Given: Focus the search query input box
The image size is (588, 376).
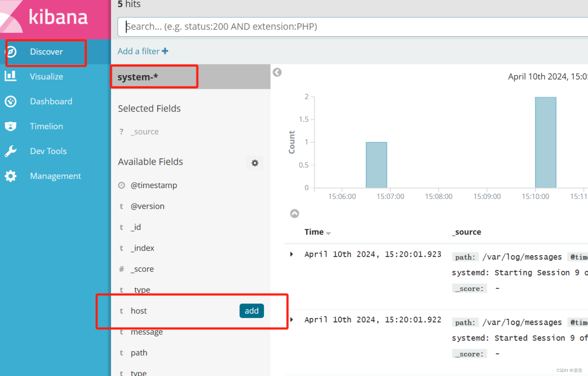Looking at the screenshot, I should coord(352,27).
